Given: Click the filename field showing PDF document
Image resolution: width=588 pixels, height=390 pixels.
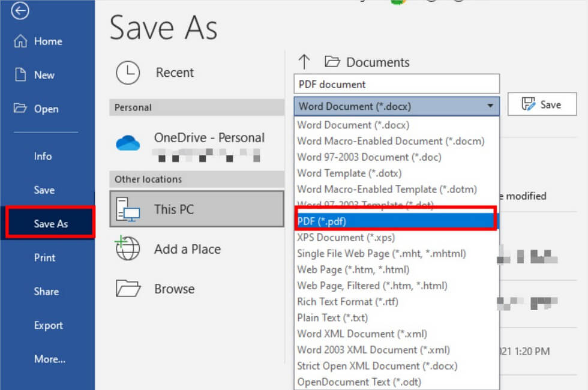Looking at the screenshot, I should coord(396,83).
